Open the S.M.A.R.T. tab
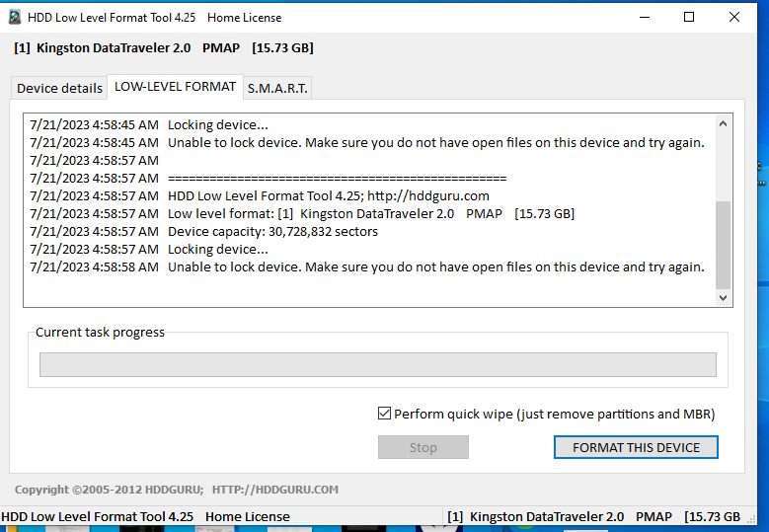Image resolution: width=769 pixels, height=532 pixels. [x=277, y=88]
